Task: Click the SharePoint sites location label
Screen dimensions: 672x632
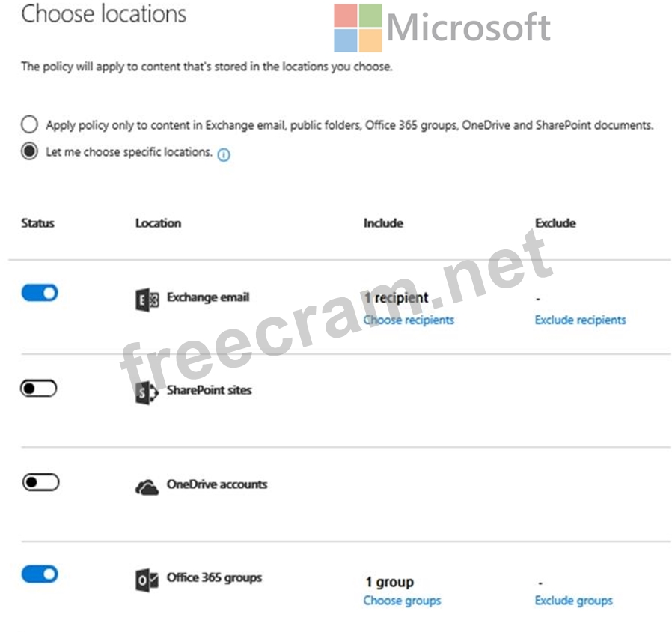Action: pos(209,390)
